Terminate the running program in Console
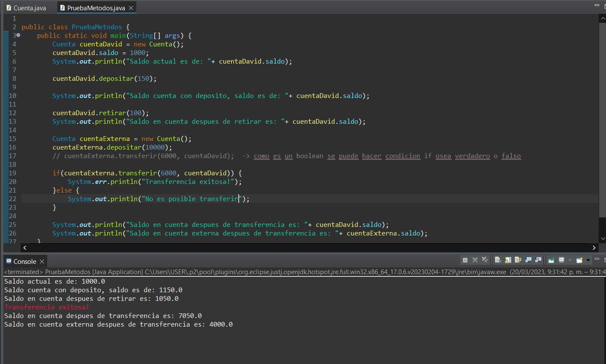The width and height of the screenshot is (606, 364). pyautogui.click(x=465, y=260)
